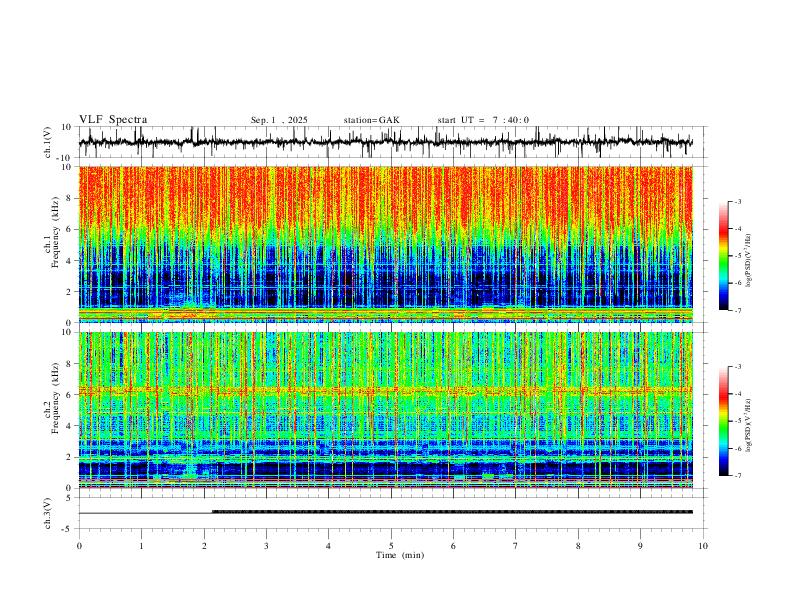Click the 'Time (min)' axis label
792x612 pixels.
[400, 555]
